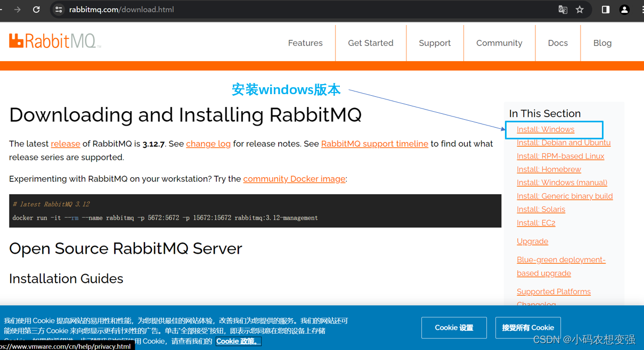Click the In This Section heading

(545, 113)
